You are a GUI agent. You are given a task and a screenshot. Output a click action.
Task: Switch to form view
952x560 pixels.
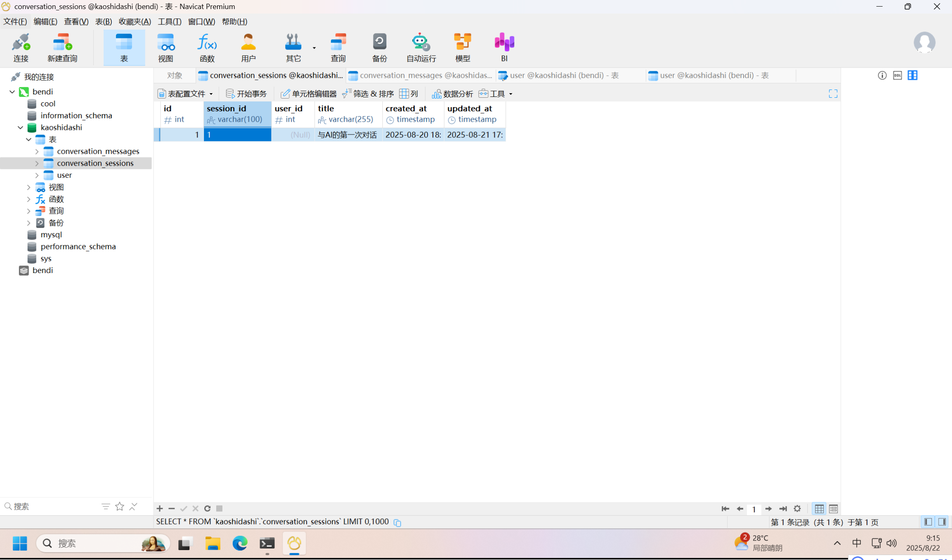pyautogui.click(x=833, y=509)
